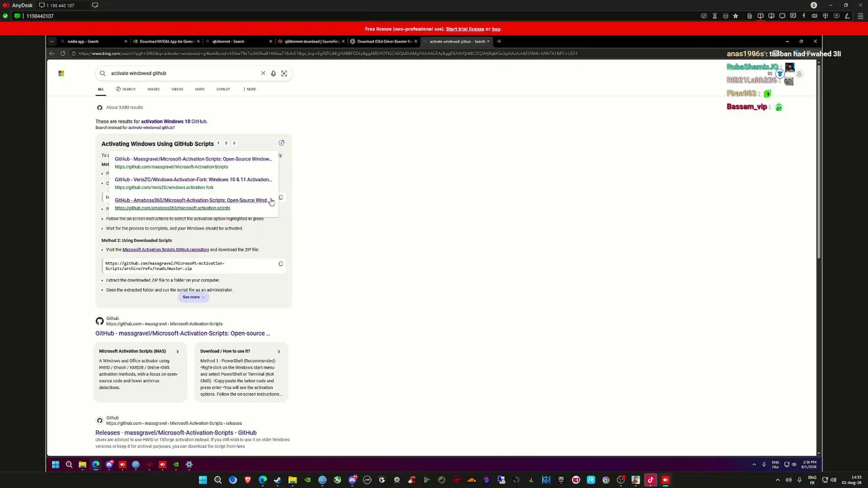Show hidden icons in the local system tray
This screenshot has height=488, width=868.
(x=778, y=480)
